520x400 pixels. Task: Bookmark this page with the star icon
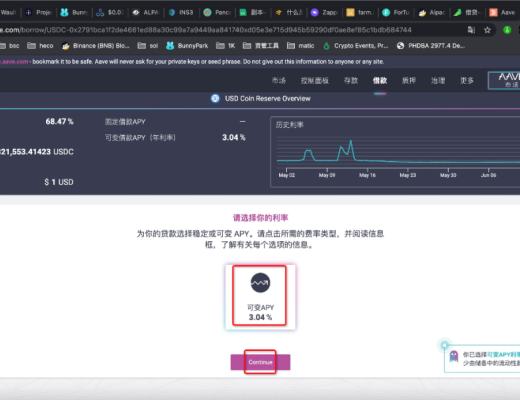(487, 30)
